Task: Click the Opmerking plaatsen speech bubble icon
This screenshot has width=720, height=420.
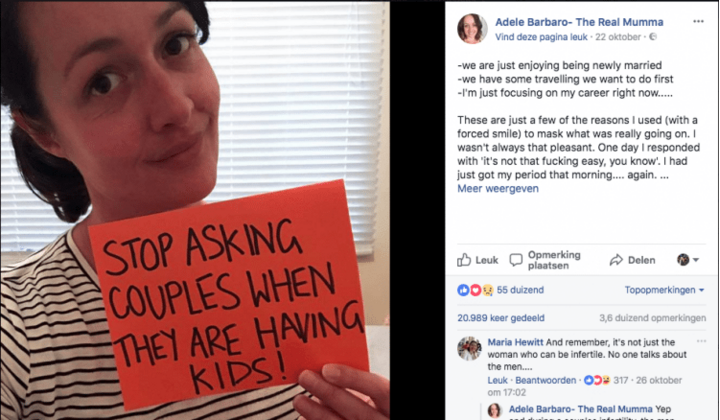Action: click(x=516, y=260)
